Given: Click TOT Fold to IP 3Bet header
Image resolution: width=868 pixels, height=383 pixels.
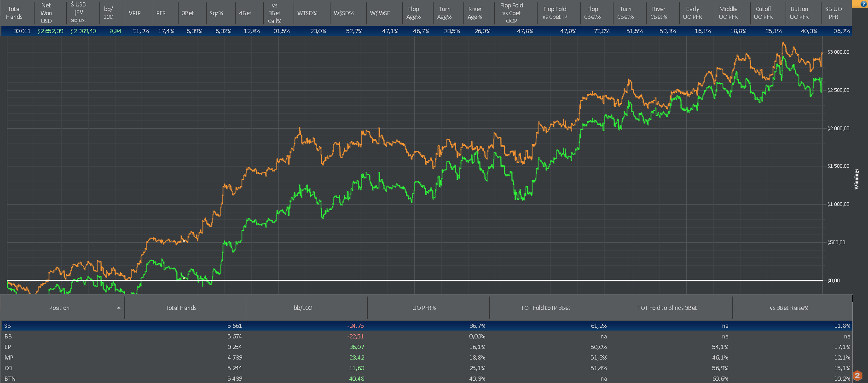Looking at the screenshot, I should coord(545,308).
